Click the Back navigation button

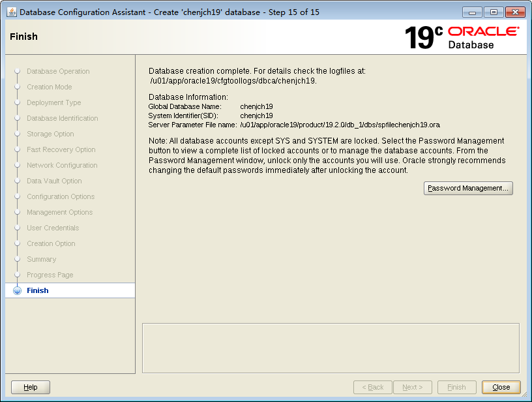372,387
